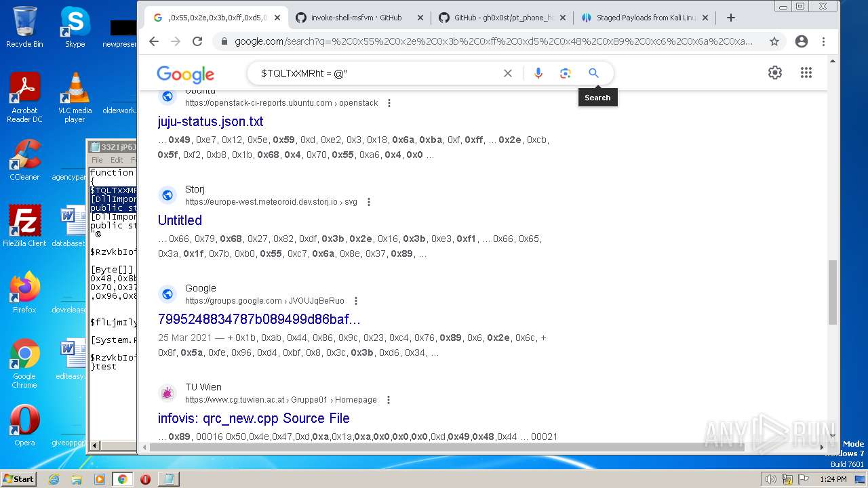Select the Acrobat Reader DC desktop icon
868x488 pixels.
tap(24, 98)
